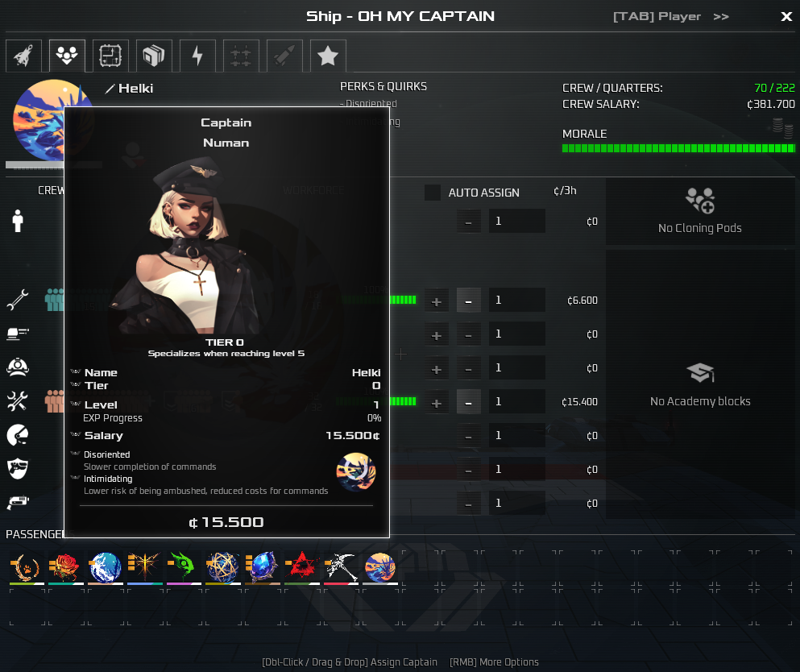Select the blue planet passenger captain
Screen dimensions: 800x672
tap(105, 567)
